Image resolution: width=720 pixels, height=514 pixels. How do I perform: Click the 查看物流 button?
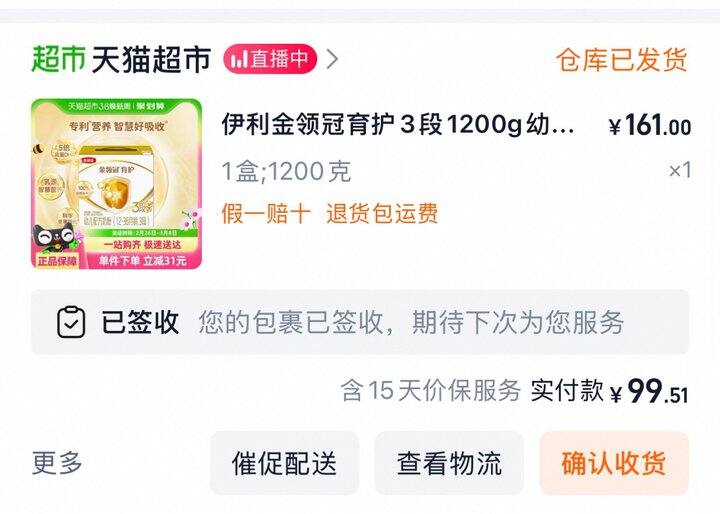coord(449,463)
